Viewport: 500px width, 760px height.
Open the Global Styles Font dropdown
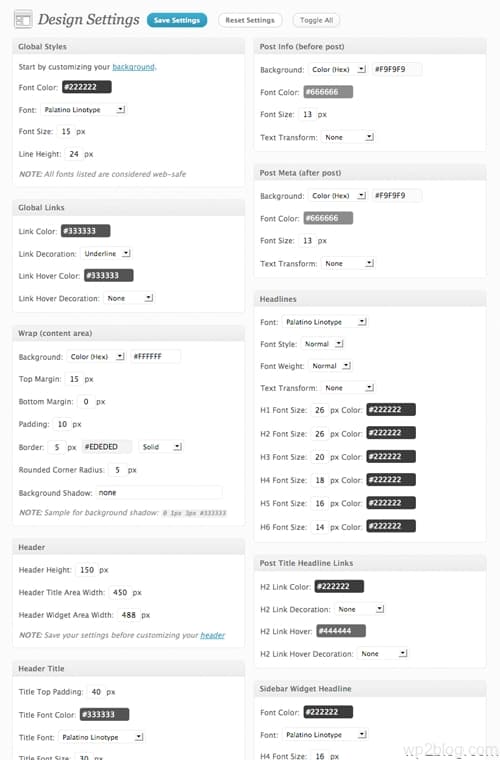coord(83,110)
